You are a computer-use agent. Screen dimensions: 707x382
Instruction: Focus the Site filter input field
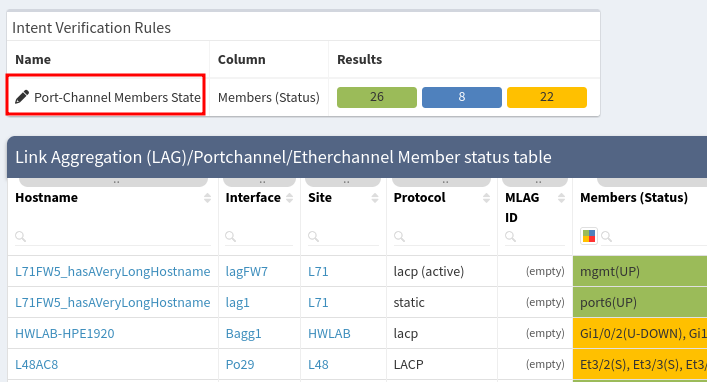point(343,236)
